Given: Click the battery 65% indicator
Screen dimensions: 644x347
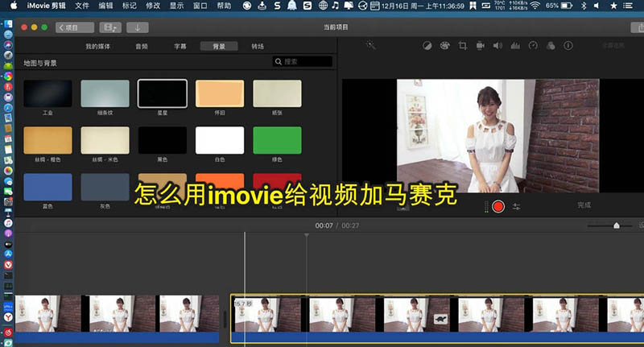Looking at the screenshot, I should pyautogui.click(x=559, y=6).
